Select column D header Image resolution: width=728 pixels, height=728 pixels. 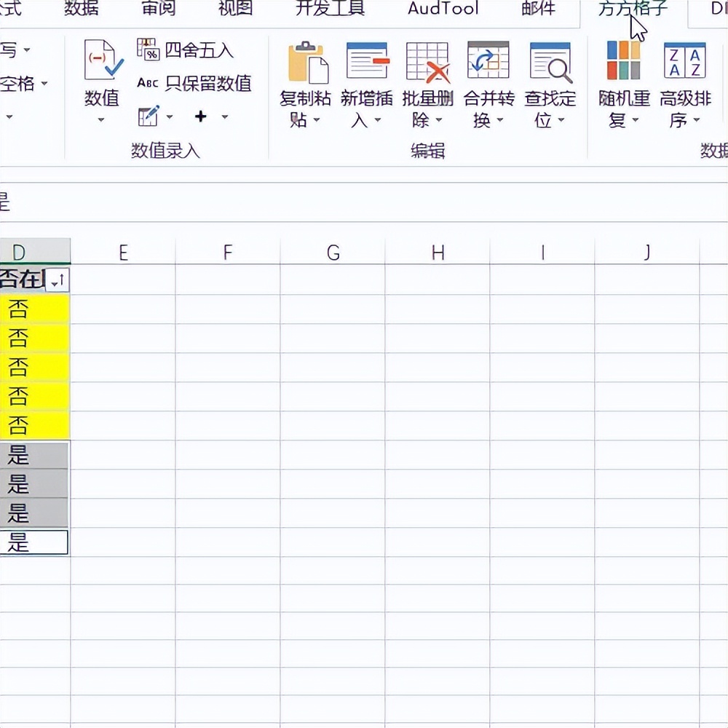[x=35, y=251]
